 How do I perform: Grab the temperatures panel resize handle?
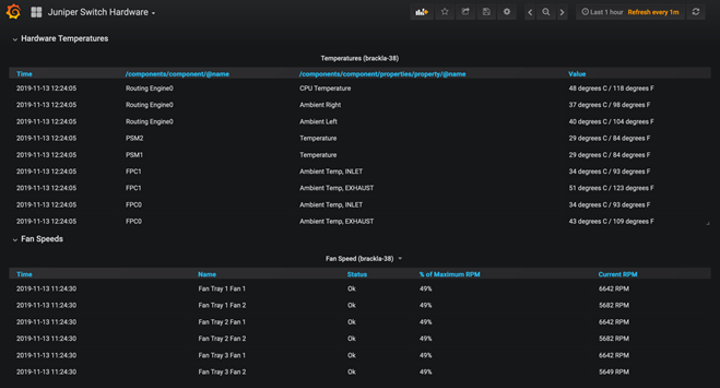[x=708, y=223]
